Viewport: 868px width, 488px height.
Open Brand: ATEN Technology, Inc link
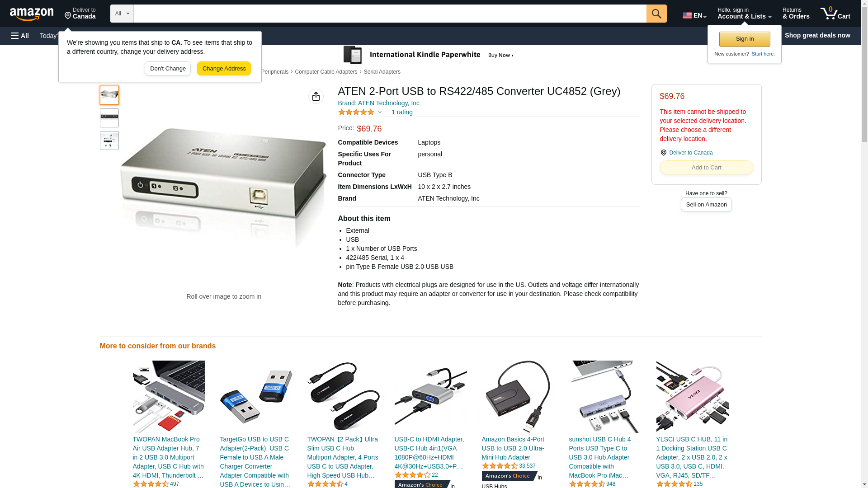click(379, 103)
